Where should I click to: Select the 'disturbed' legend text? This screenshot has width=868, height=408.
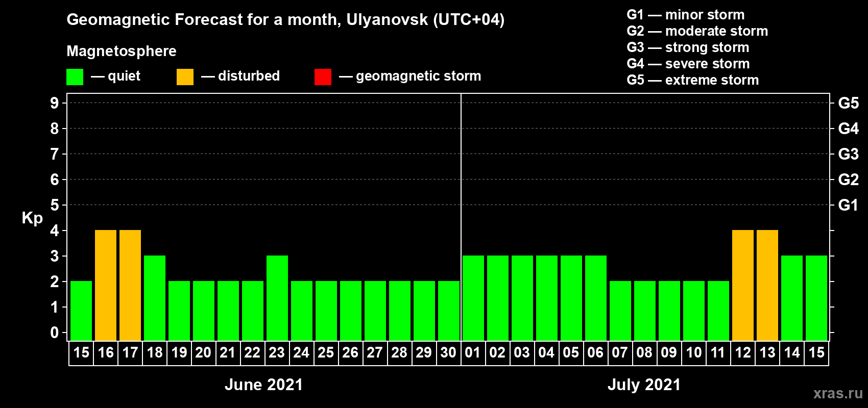coord(249,76)
